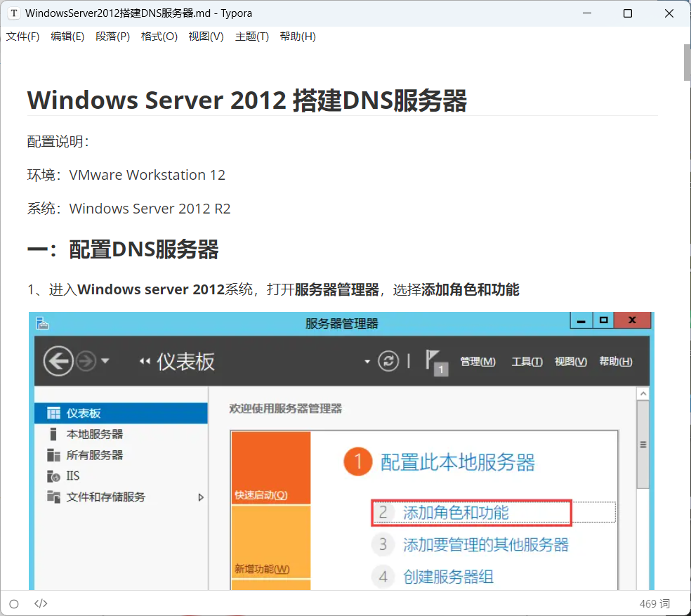Click the 添加角色和功能 link
This screenshot has height=616, width=691.
456,513
